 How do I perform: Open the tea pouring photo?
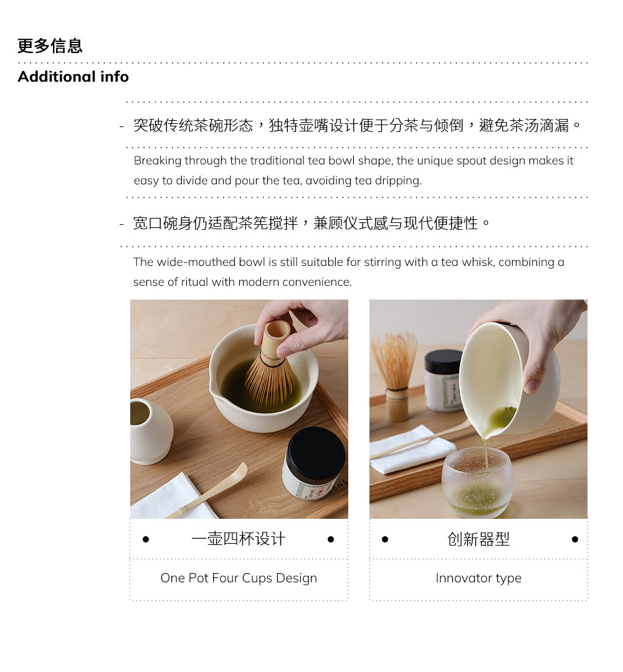pyautogui.click(x=478, y=409)
